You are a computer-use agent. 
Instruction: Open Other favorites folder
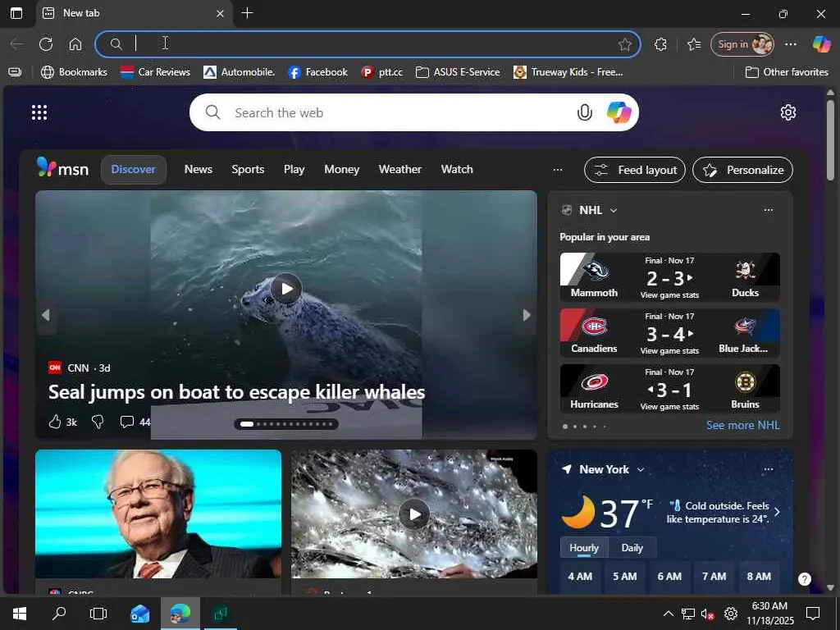pos(787,72)
